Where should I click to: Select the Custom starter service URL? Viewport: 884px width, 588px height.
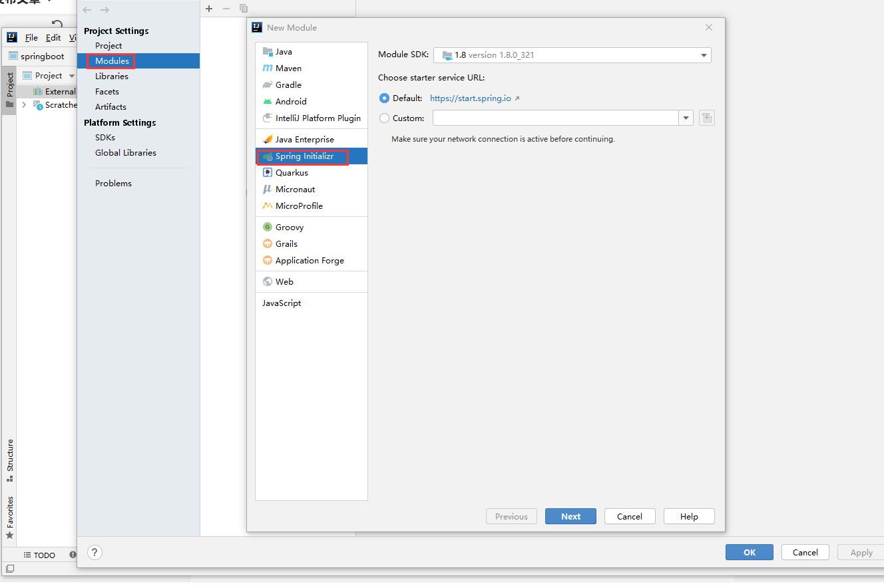pyautogui.click(x=384, y=118)
